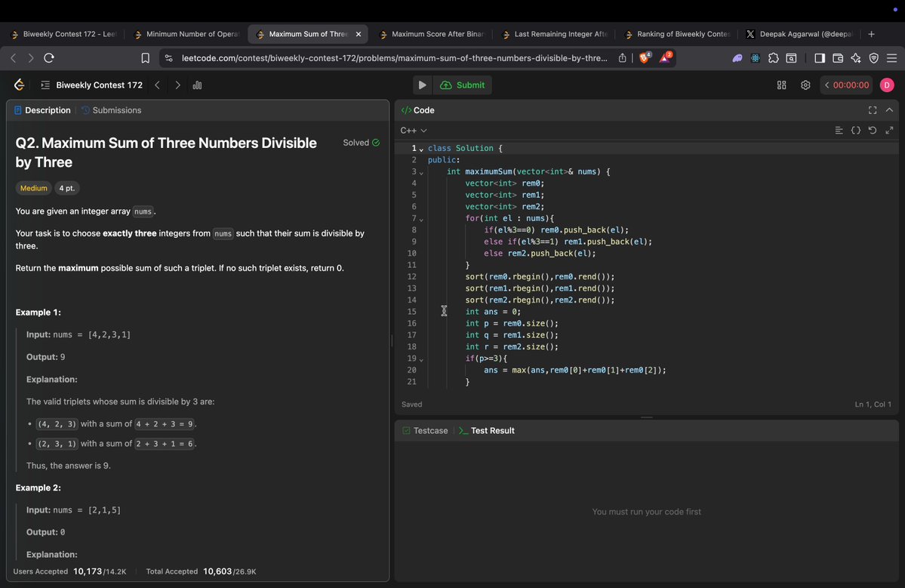Select the Deepak Aggarwal X browser tab
Screen dimensions: 905x588
(x=800, y=34)
